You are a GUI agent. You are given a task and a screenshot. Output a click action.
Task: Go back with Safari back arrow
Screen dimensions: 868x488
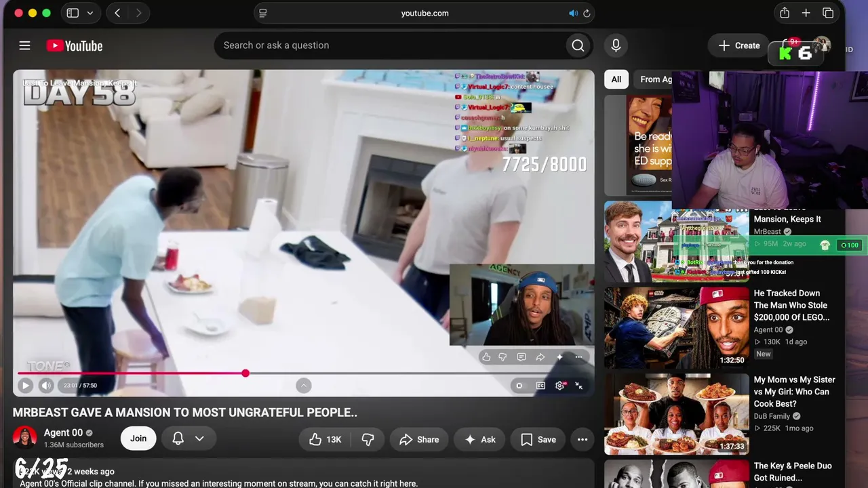click(x=117, y=13)
